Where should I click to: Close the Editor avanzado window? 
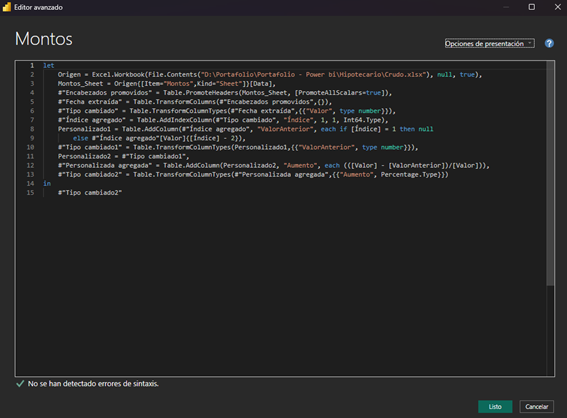click(558, 7)
